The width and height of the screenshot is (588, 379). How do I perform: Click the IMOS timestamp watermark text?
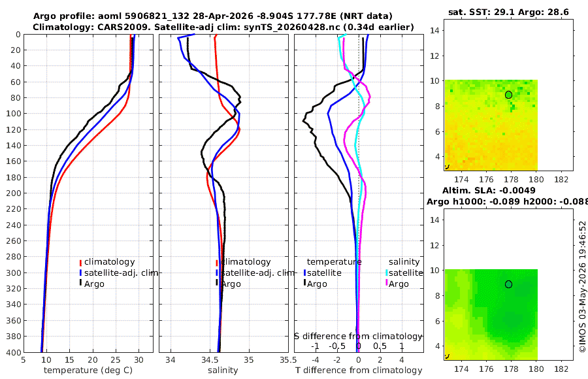582,286
